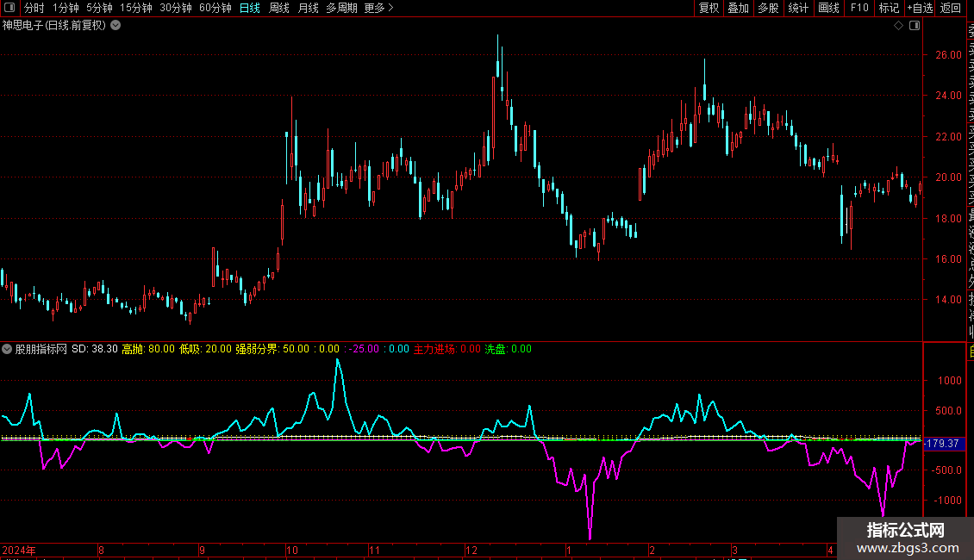Click the 标记 mark button
Screen dimensions: 974x560
point(889,8)
